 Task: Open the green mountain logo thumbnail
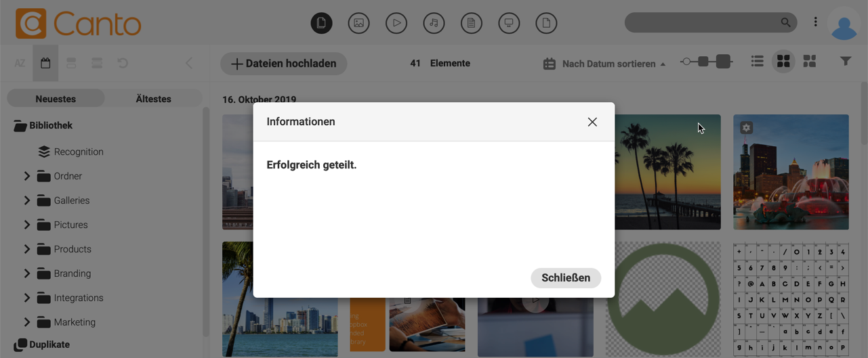point(663,299)
